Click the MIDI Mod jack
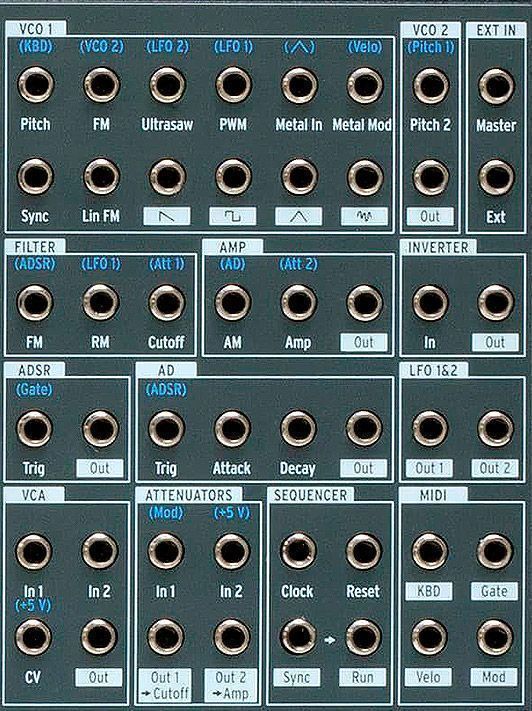 [495, 637]
